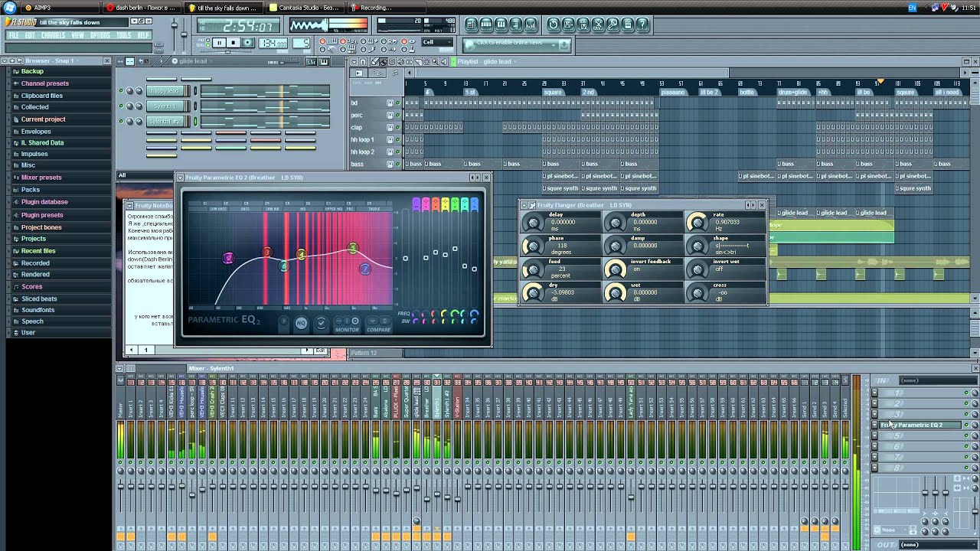Switch to Camtasia Studio taskbar window

[306, 8]
